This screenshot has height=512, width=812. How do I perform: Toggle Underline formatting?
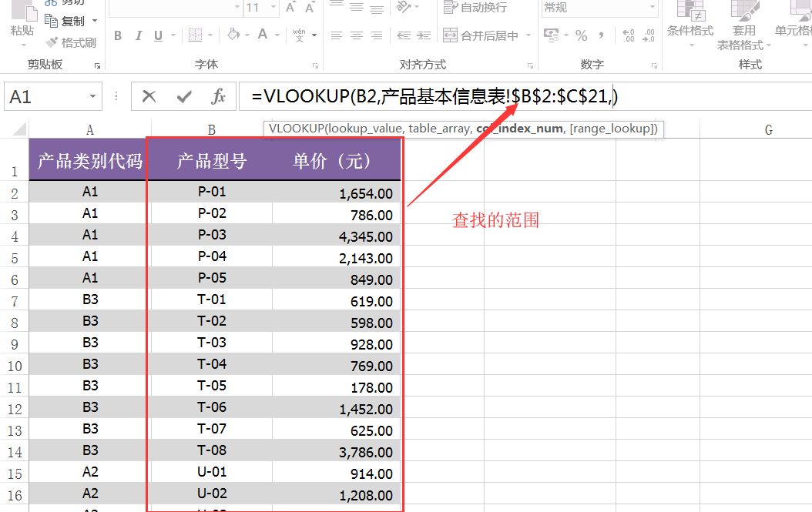(x=158, y=35)
